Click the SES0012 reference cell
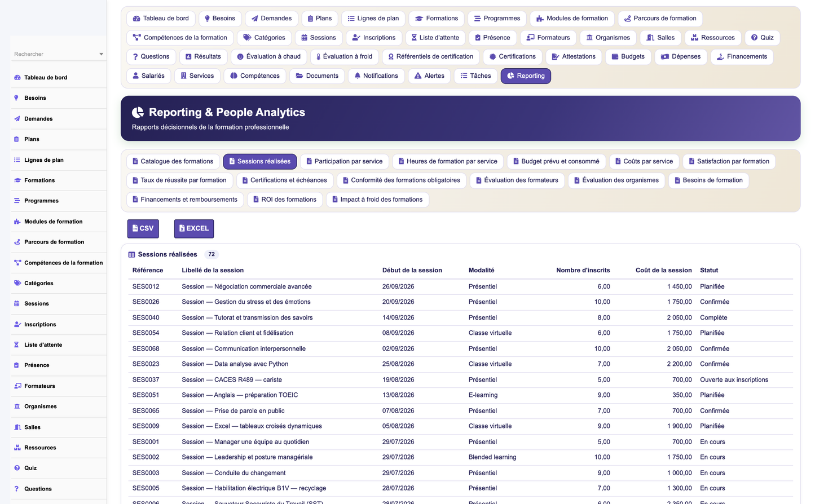Screen dimensions: 815x504 [x=146, y=287]
